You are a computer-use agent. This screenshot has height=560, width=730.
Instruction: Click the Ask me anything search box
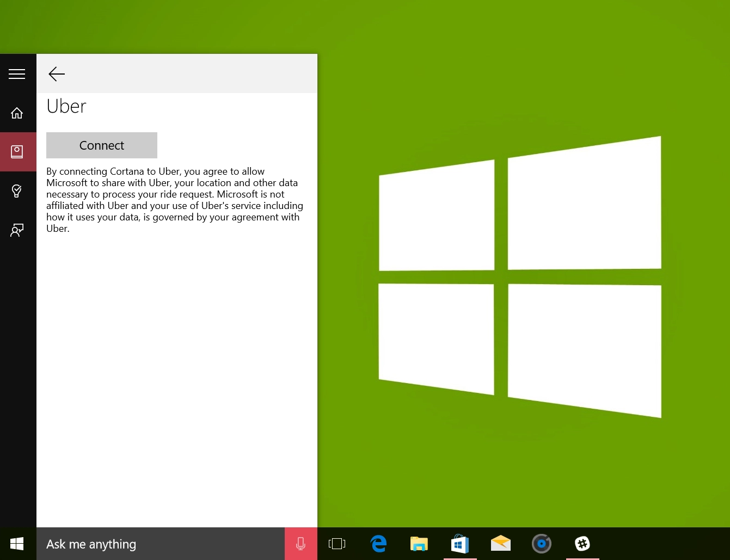tap(161, 544)
